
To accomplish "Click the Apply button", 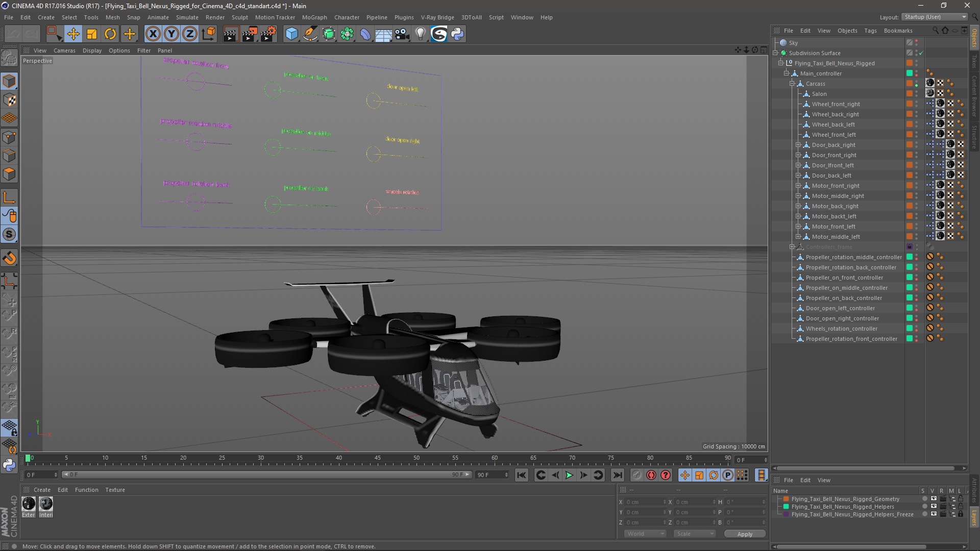I will click(745, 534).
